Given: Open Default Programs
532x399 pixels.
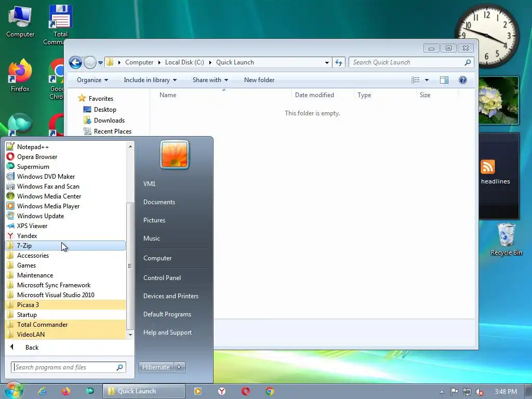Looking at the screenshot, I should coord(167,314).
